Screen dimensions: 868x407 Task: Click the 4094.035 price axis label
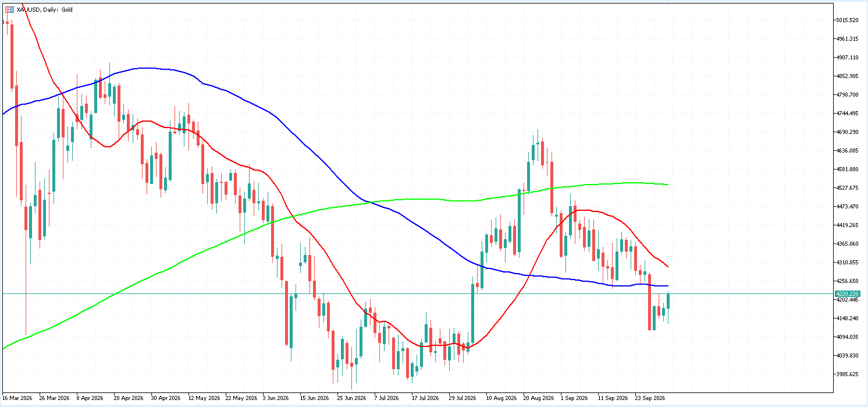click(x=847, y=337)
